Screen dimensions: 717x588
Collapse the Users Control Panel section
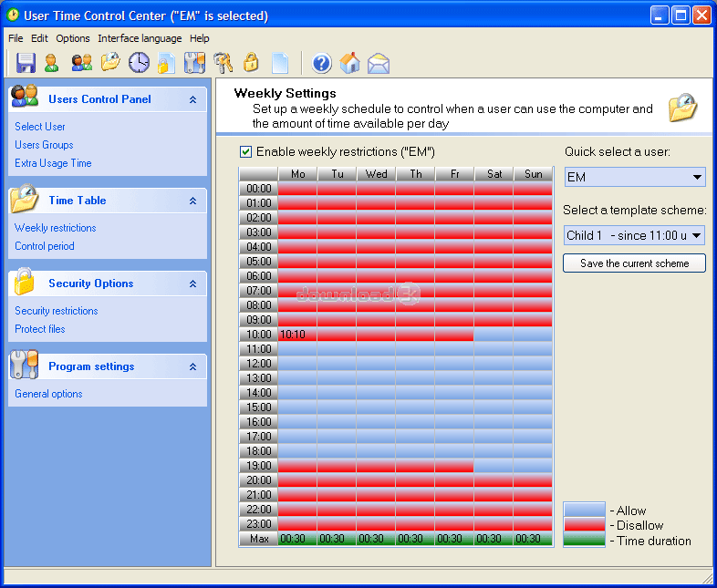click(193, 99)
